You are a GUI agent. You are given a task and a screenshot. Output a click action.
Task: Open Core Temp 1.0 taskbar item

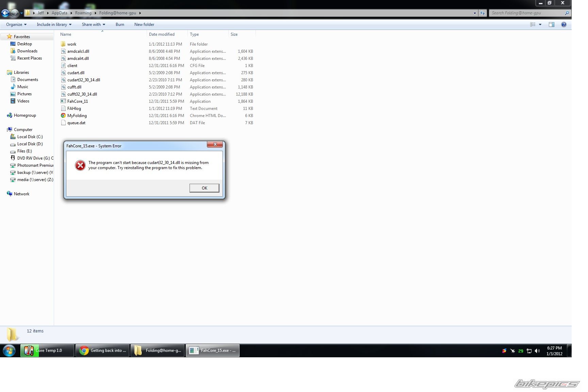47,350
